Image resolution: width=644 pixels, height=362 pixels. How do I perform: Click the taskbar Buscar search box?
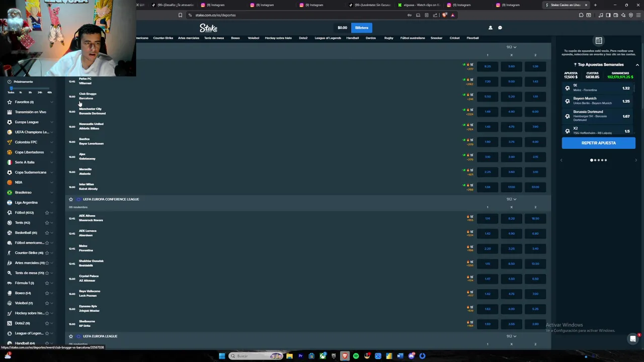(257, 356)
